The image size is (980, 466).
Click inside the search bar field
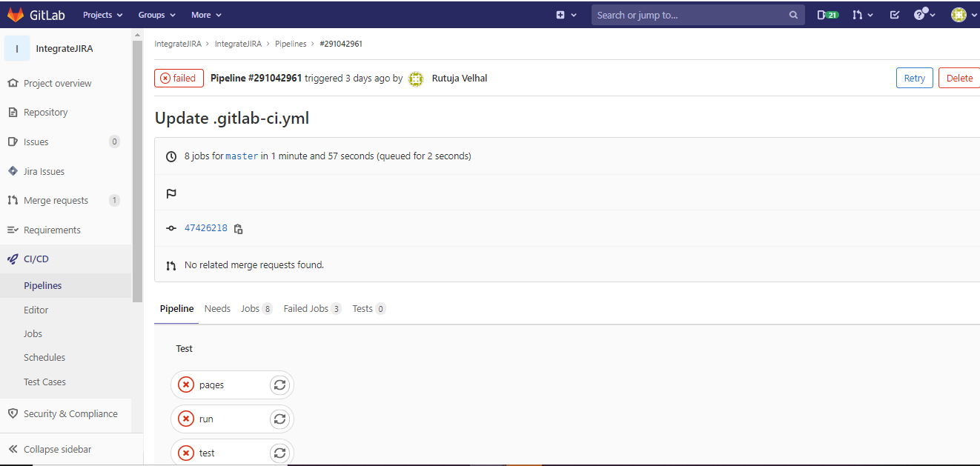tap(698, 14)
